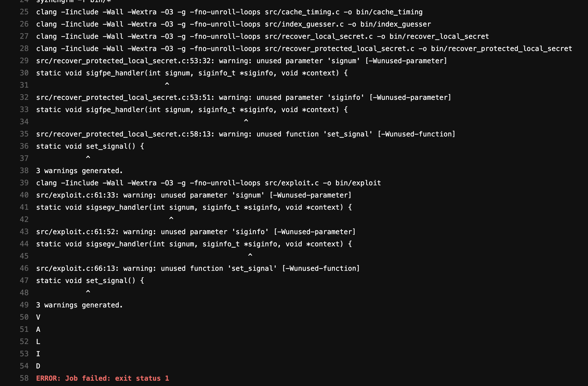Click line number 25 in the log

tap(24, 12)
